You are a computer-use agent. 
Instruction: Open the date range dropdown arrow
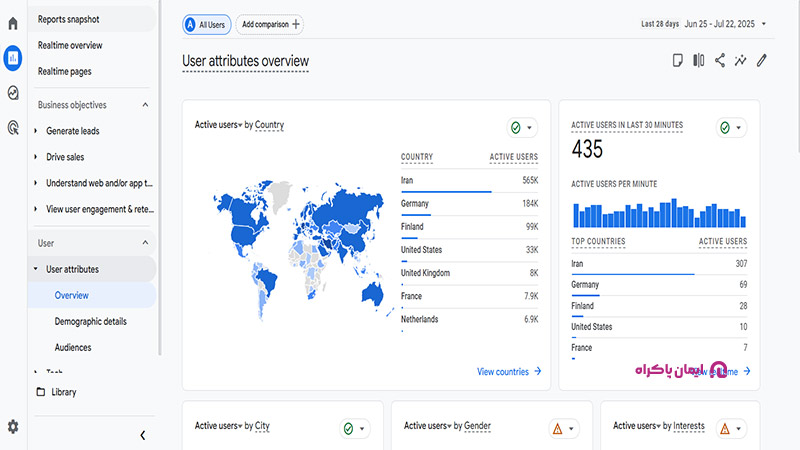(764, 24)
